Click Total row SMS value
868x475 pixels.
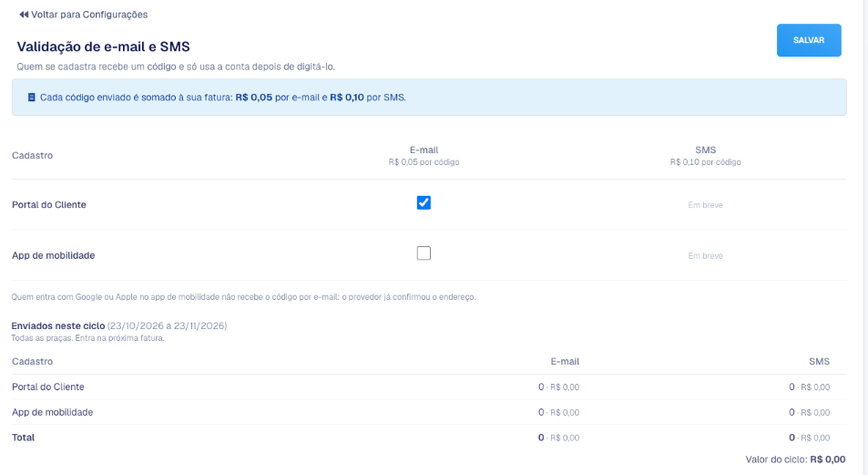[810, 438]
